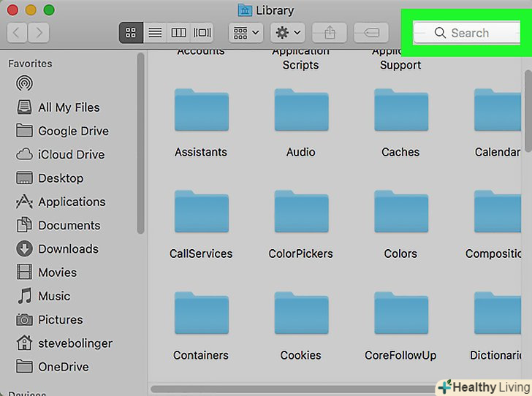Click the sidebar vertical scrollbar
The height and width of the screenshot is (396, 532).
[x=140, y=143]
